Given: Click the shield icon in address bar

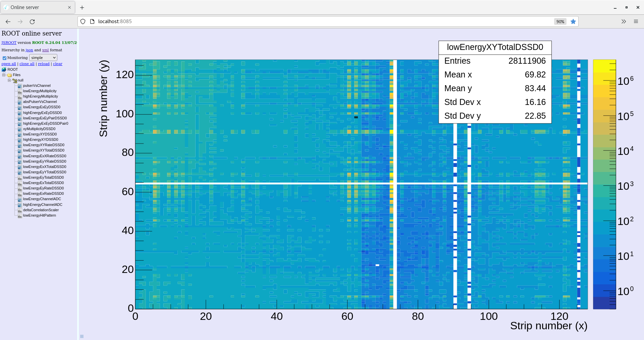Looking at the screenshot, I should tap(83, 21).
